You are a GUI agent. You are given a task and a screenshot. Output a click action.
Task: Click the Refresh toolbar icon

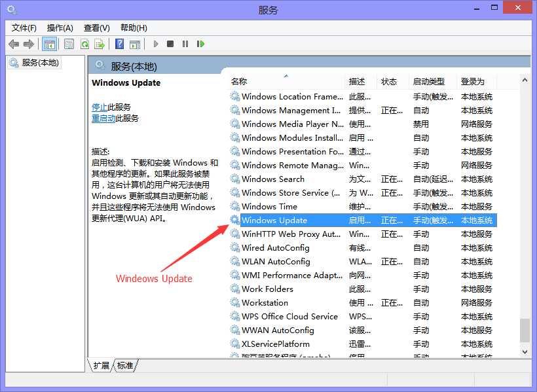(x=84, y=44)
